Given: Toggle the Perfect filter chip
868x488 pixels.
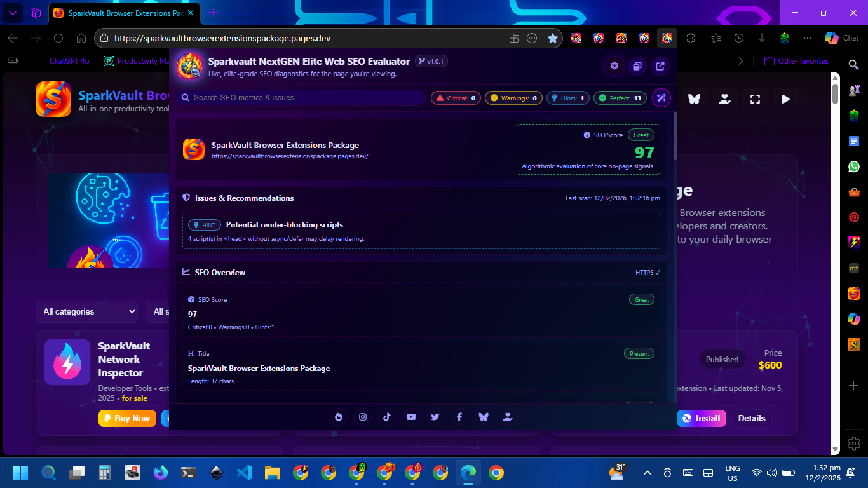Looking at the screenshot, I should (x=620, y=98).
